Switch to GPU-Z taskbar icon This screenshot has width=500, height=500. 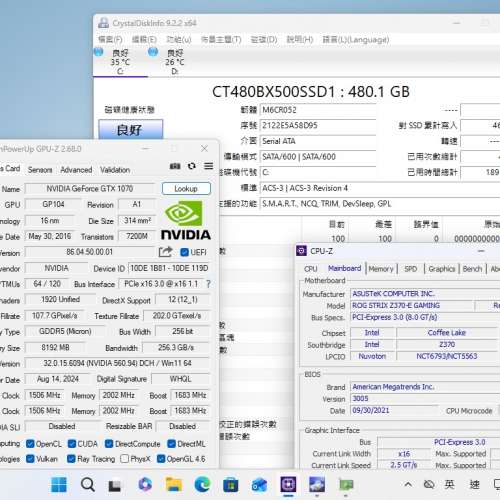coord(346,485)
